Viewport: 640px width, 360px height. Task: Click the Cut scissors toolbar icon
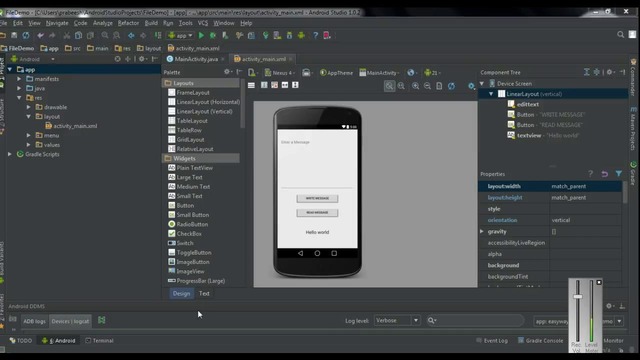point(67,36)
